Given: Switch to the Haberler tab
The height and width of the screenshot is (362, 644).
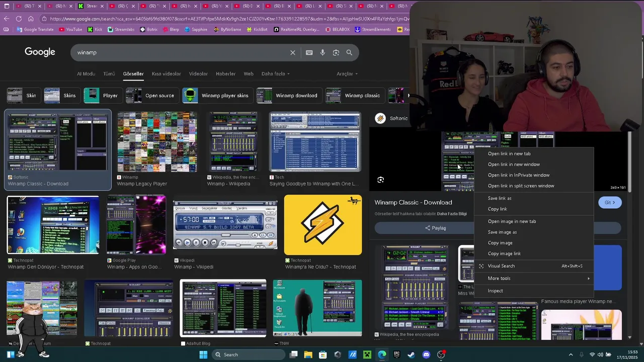Looking at the screenshot, I should 225,74.
